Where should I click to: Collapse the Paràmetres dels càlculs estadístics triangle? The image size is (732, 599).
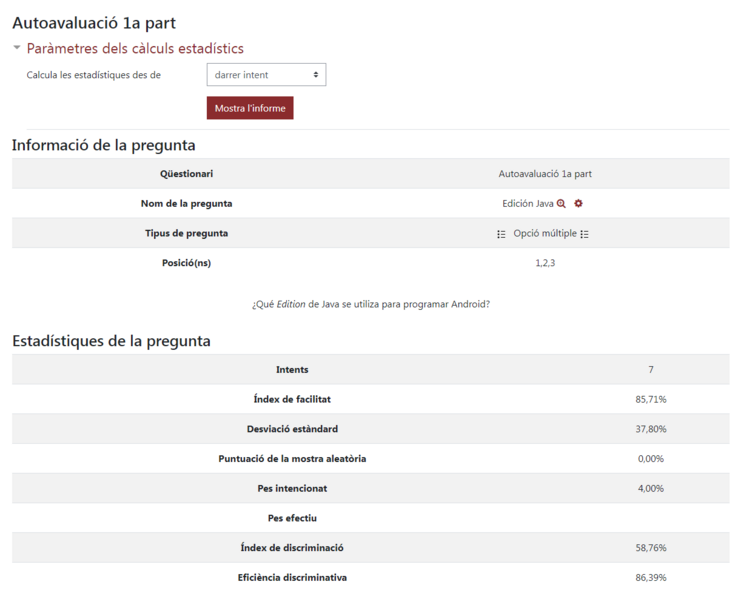tap(17, 48)
